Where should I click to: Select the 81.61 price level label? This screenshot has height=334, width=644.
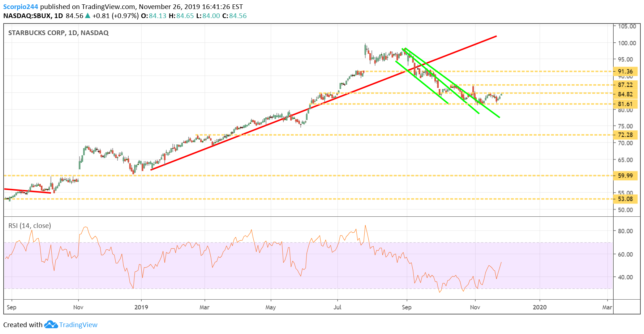625,104
